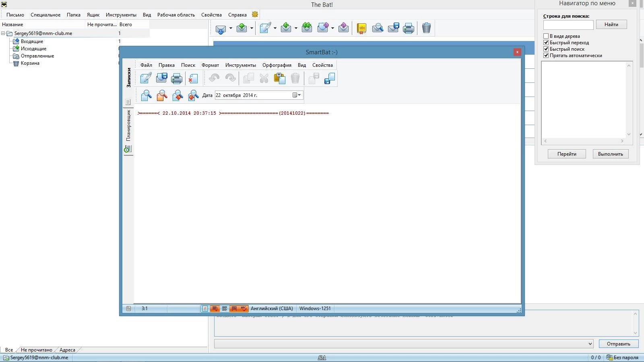This screenshot has height=362, width=644.
Task: Open the dropdown arrow next to forward icon
Action: tap(332, 29)
